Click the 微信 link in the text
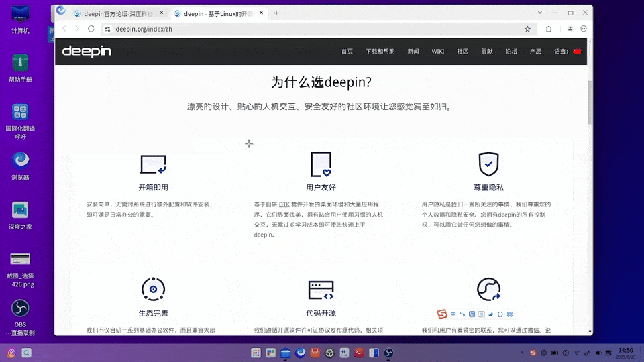644x362 pixels. pyautogui.click(x=533, y=330)
